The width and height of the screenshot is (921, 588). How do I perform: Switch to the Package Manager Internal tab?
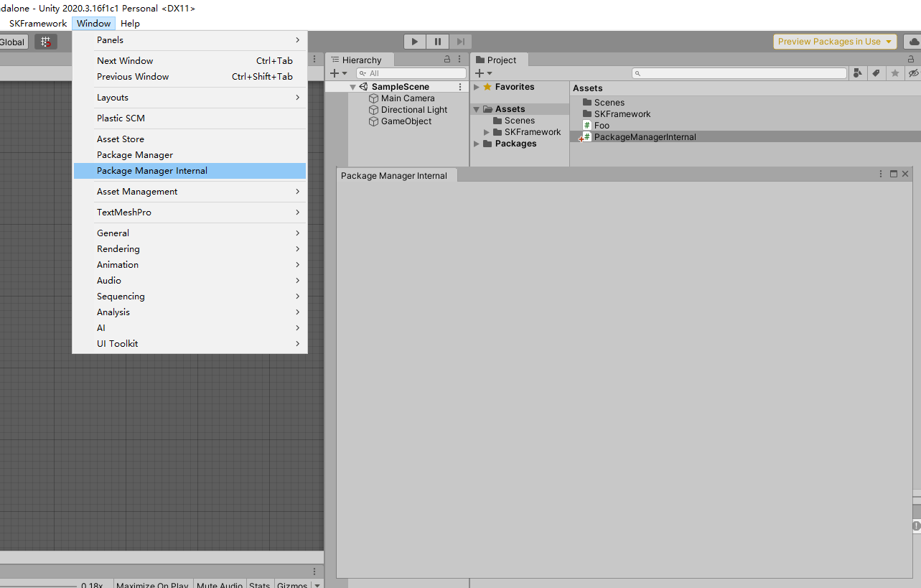[395, 175]
